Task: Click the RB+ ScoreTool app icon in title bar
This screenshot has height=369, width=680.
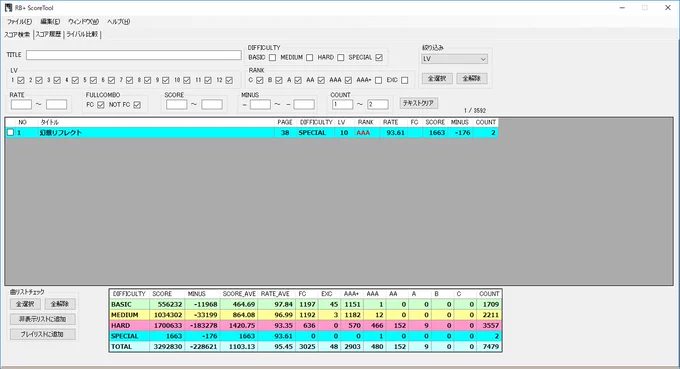Action: (8, 8)
